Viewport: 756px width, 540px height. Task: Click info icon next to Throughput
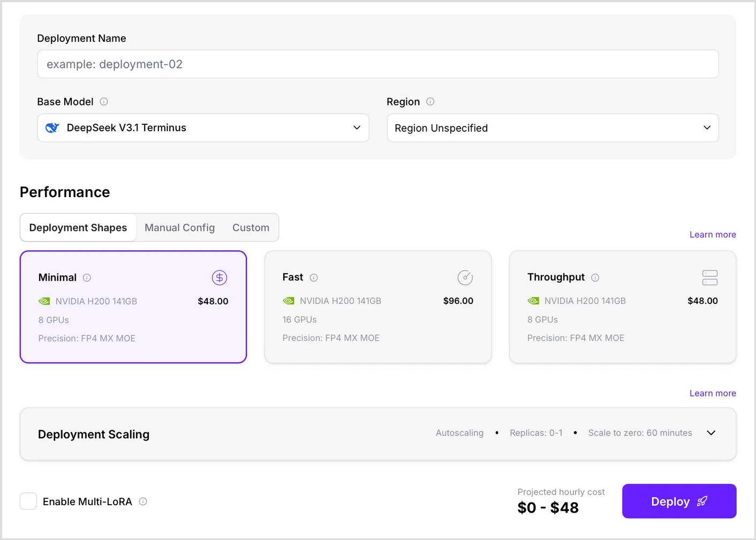tap(595, 277)
